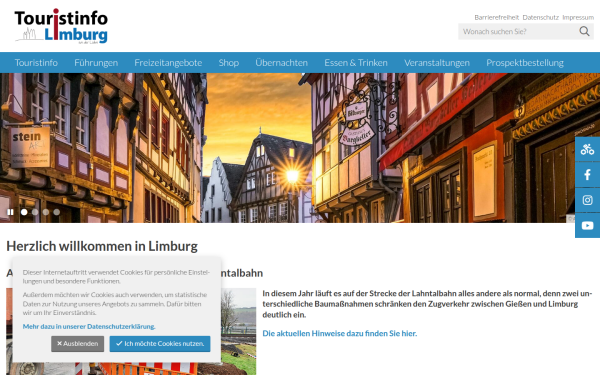
Task: Follow the Impressum link
Action: click(578, 17)
